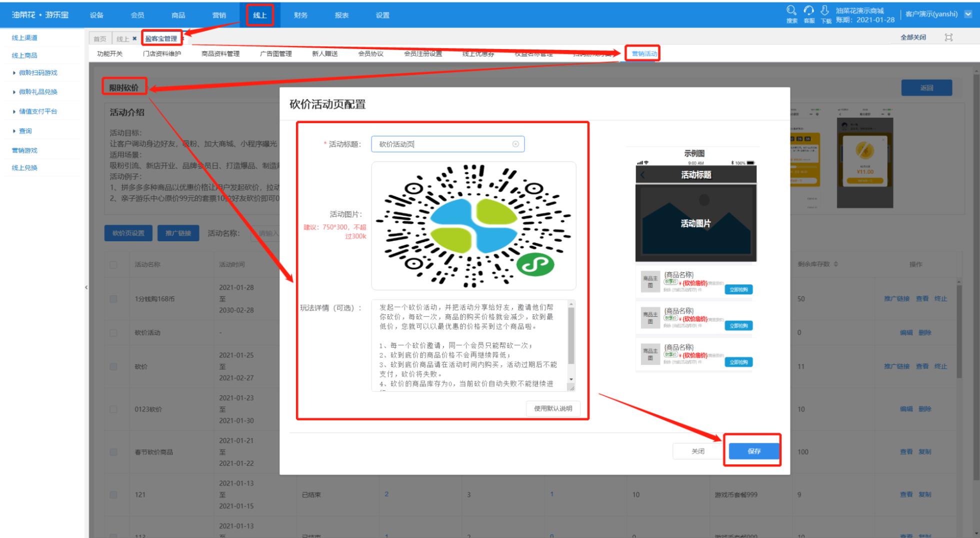The image size is (980, 538).
Task: Open the 商品资料管理 sub-tab
Action: click(x=220, y=54)
